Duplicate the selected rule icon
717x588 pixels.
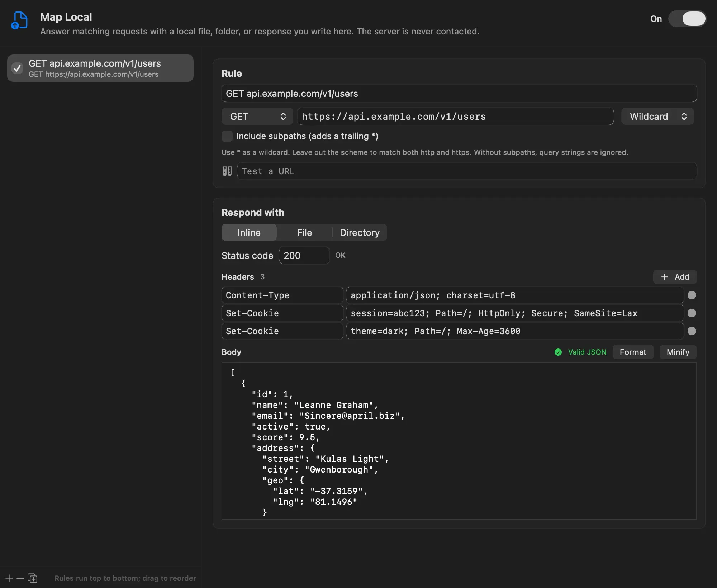click(33, 578)
